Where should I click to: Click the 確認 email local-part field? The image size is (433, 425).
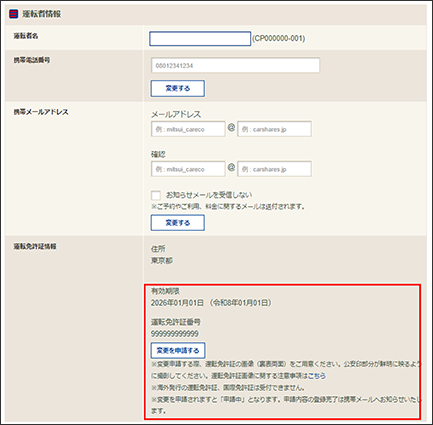(x=188, y=169)
